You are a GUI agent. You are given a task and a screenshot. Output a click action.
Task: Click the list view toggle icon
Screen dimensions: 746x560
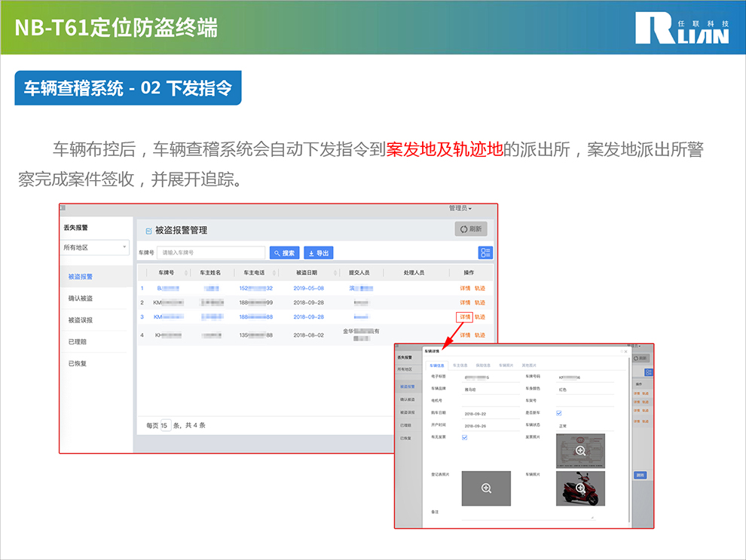point(486,253)
